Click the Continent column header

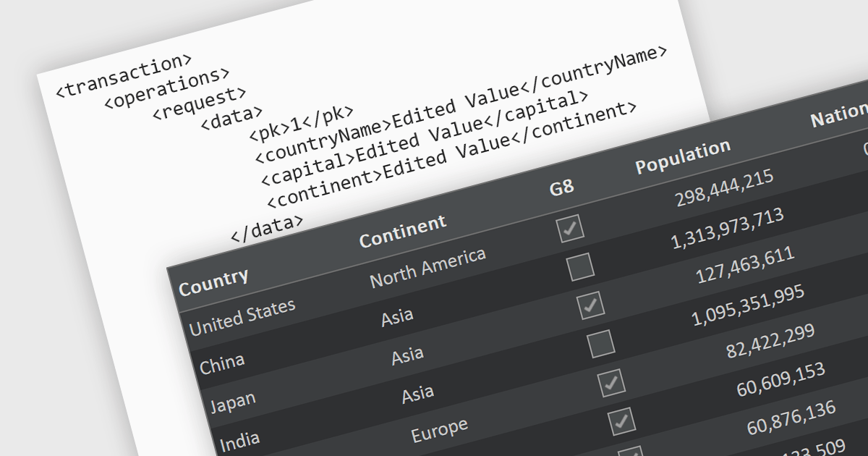point(403,232)
